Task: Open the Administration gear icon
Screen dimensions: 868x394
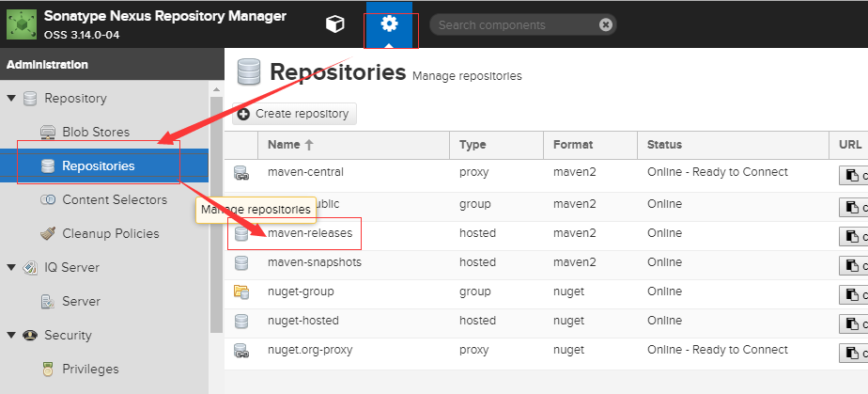Action: pyautogui.click(x=389, y=24)
